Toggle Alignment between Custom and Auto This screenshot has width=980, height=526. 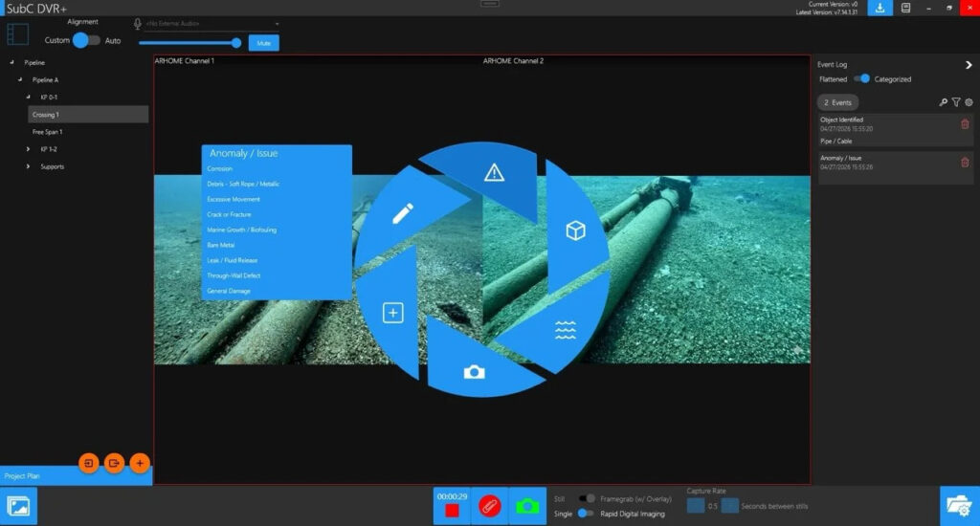85,40
